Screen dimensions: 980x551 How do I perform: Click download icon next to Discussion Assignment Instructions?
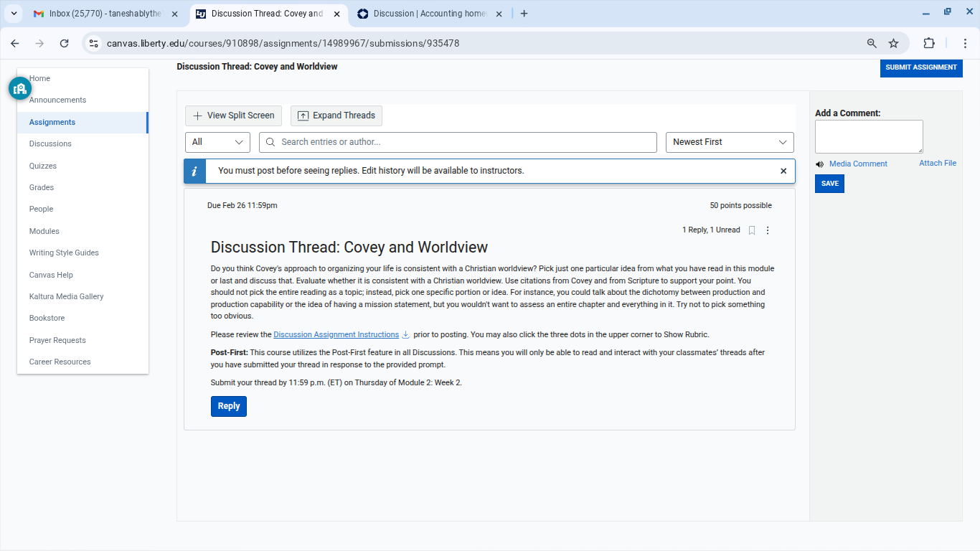(x=405, y=334)
